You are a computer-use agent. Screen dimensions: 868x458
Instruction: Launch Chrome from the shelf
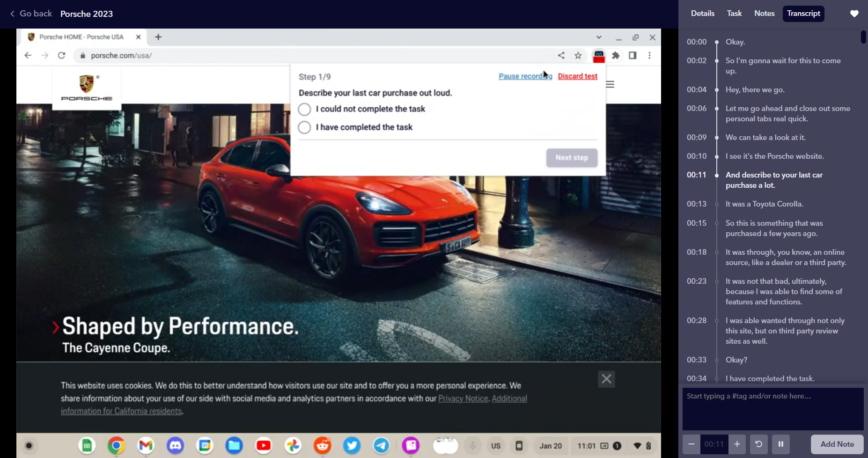click(x=116, y=446)
